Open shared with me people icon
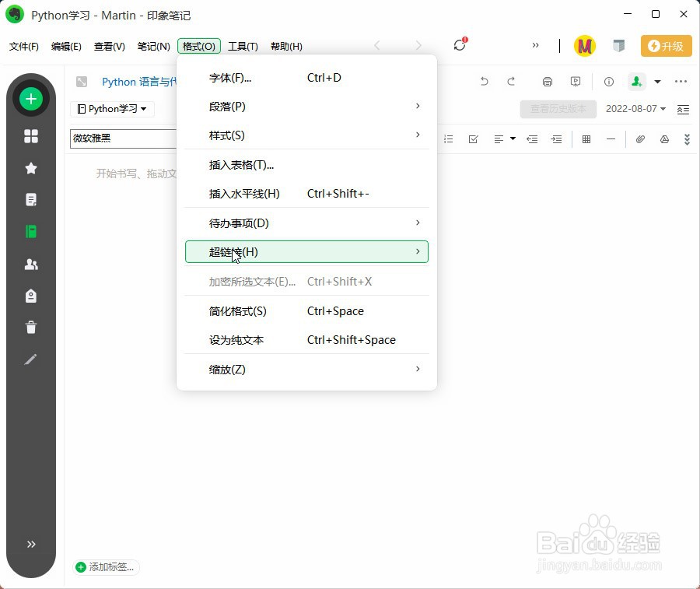The height and width of the screenshot is (589, 700). [31, 264]
